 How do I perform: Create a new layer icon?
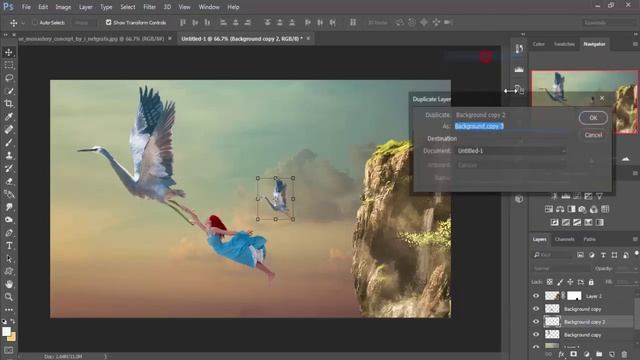[x=611, y=354]
